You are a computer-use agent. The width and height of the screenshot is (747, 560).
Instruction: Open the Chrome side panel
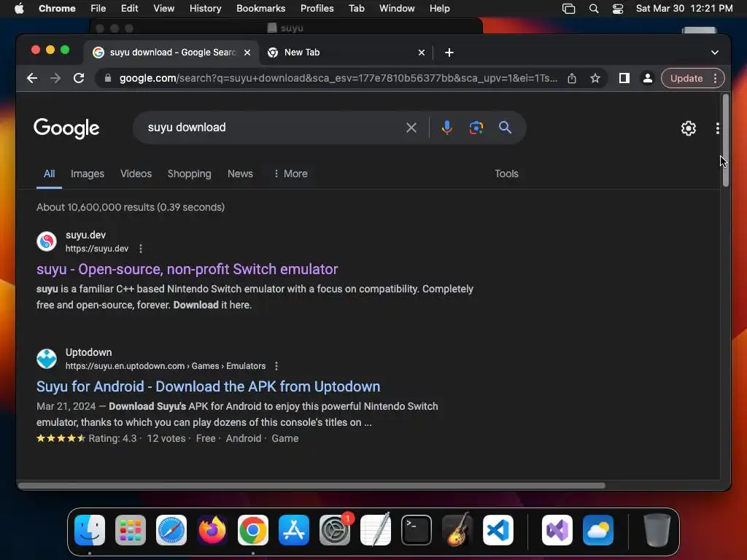624,78
